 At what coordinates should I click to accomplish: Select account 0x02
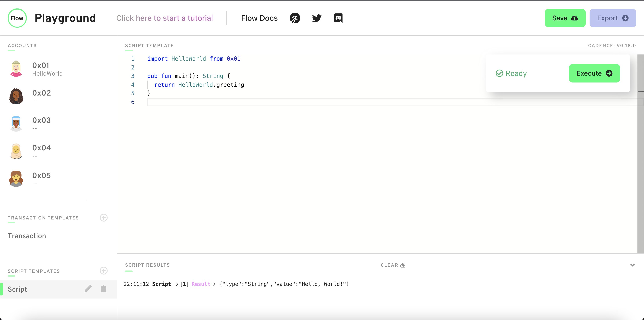pos(42,96)
